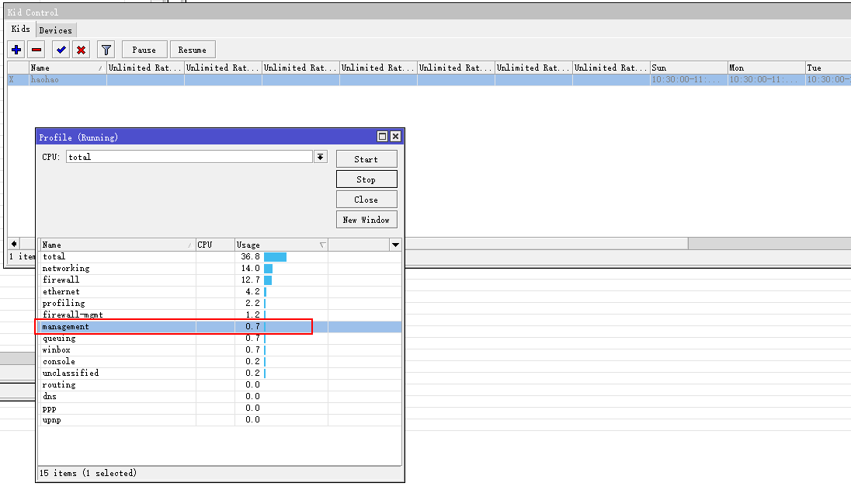Click the networking usage bar indicator
This screenshot has height=504, width=851.
267,268
